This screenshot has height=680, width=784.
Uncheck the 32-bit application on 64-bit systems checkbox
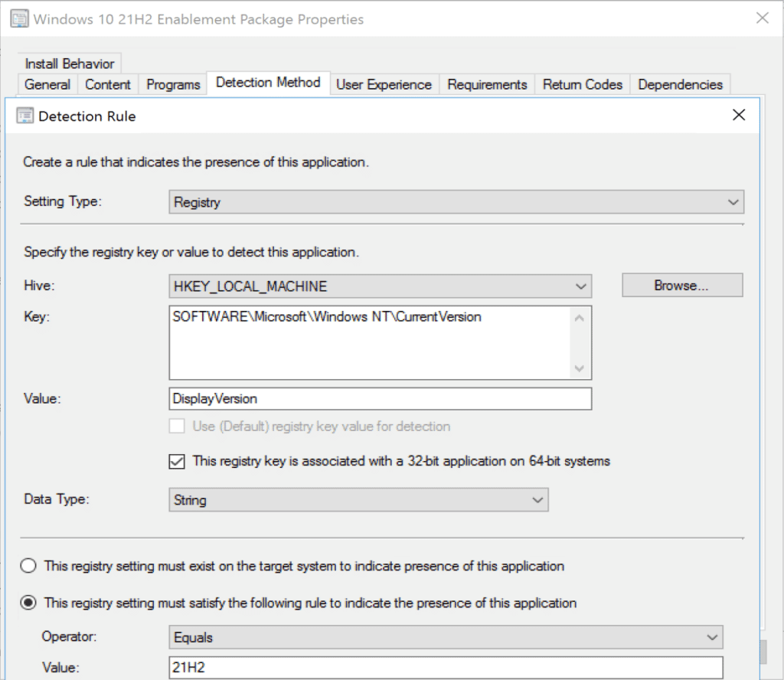pyautogui.click(x=177, y=461)
